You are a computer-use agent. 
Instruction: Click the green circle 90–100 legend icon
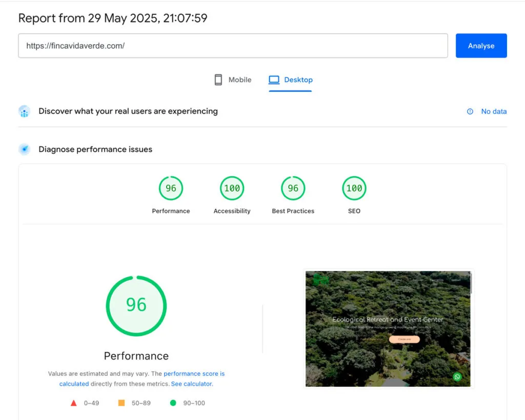pyautogui.click(x=173, y=403)
